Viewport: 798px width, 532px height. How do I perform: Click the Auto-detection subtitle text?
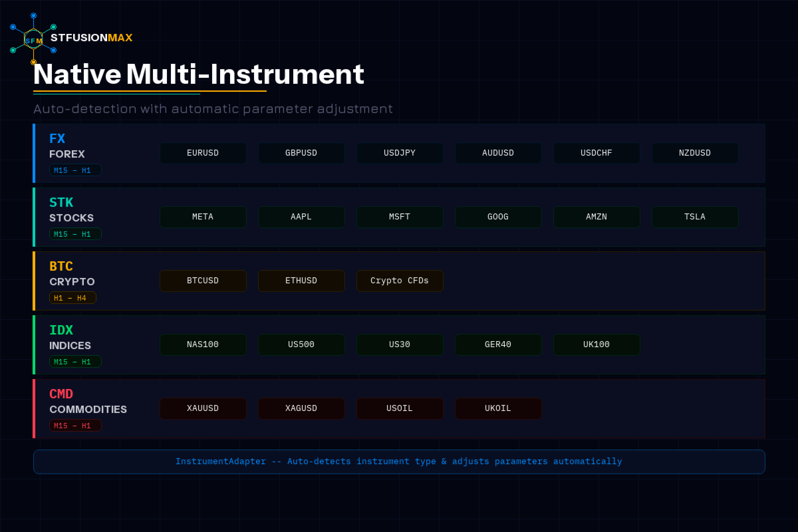213,108
